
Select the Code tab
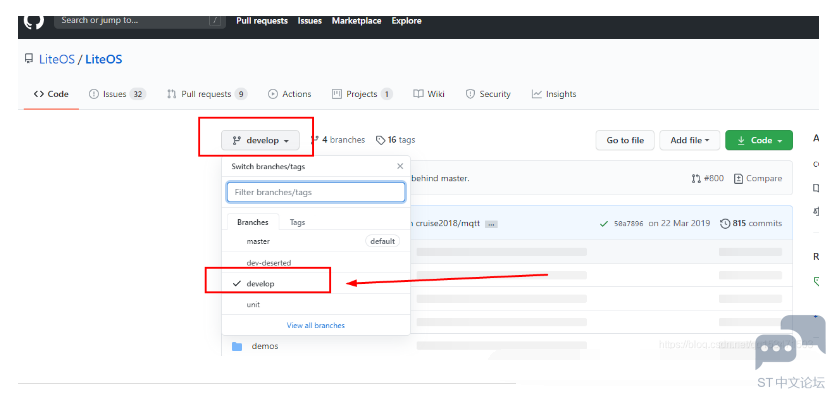click(51, 94)
